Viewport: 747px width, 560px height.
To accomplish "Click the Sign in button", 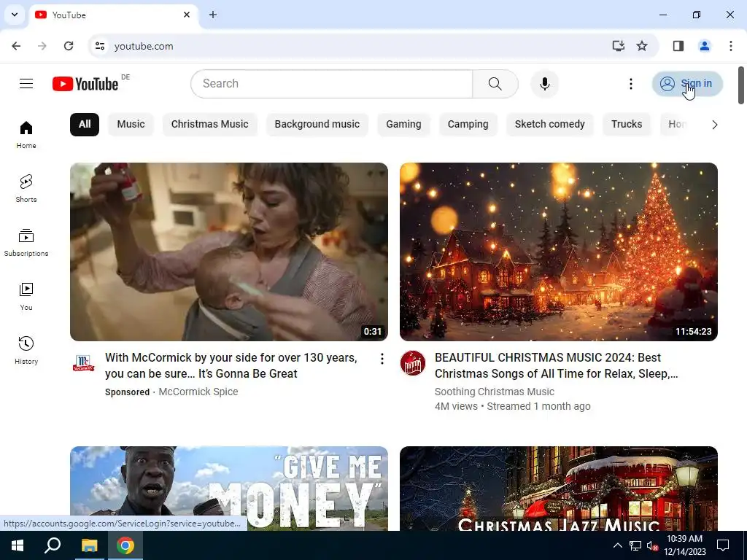I will pyautogui.click(x=687, y=84).
